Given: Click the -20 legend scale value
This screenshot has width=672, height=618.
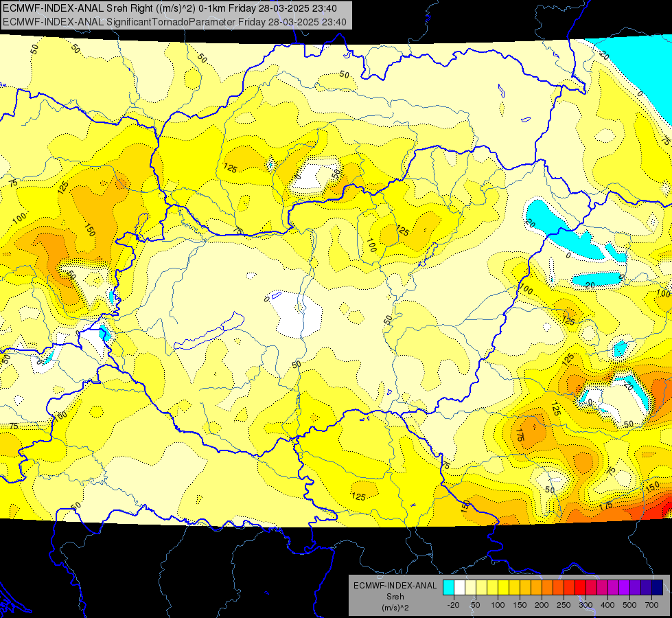Looking at the screenshot, I should (454, 605).
